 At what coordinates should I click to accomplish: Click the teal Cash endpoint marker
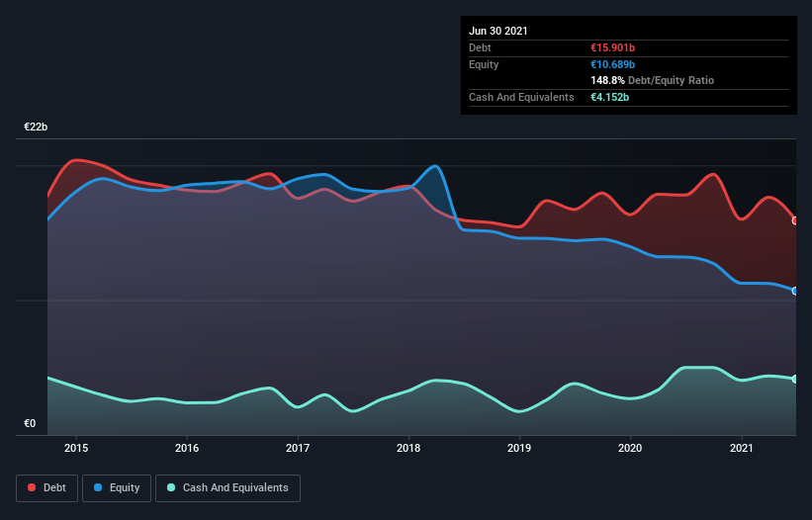coord(795,380)
